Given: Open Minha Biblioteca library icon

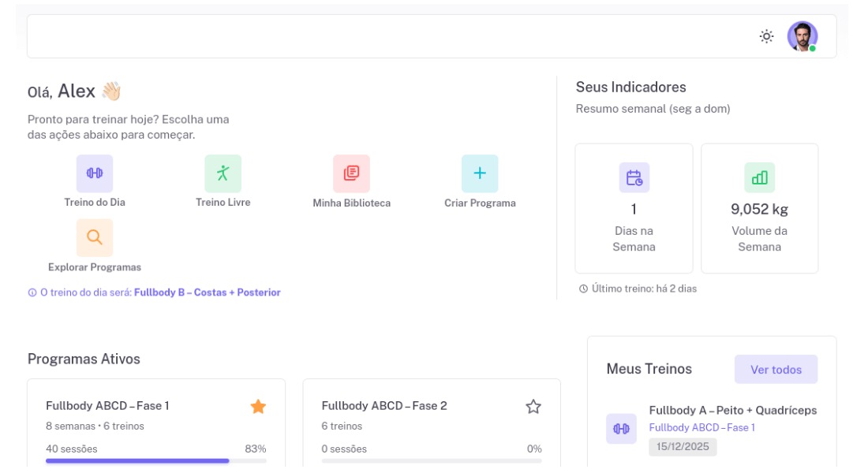Looking at the screenshot, I should click(351, 173).
